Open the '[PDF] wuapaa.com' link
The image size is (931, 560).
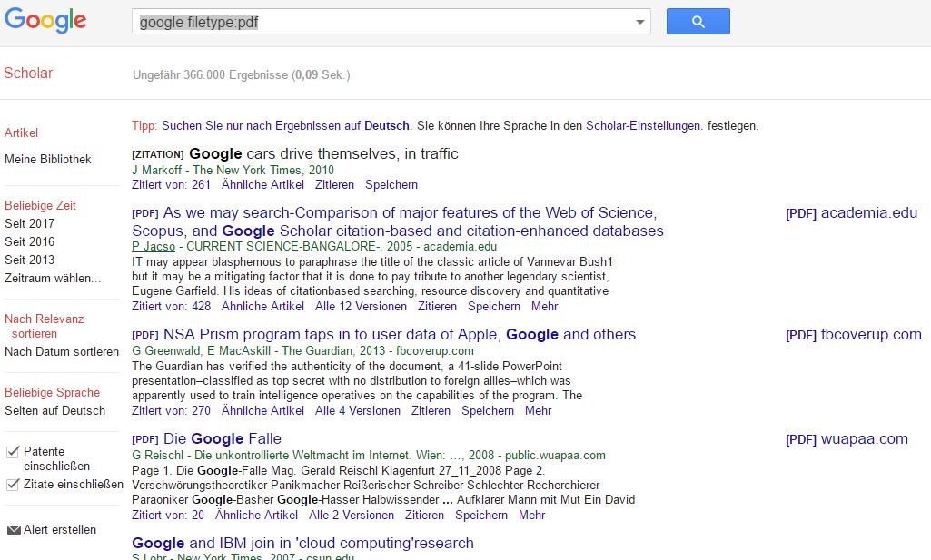tap(847, 439)
